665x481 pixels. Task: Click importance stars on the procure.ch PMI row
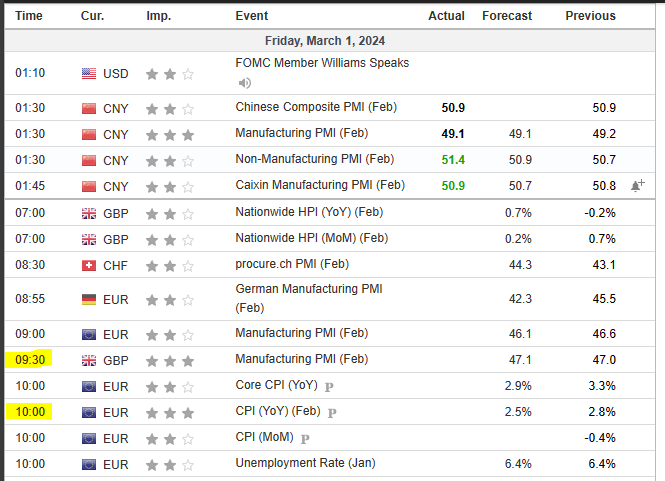point(169,265)
